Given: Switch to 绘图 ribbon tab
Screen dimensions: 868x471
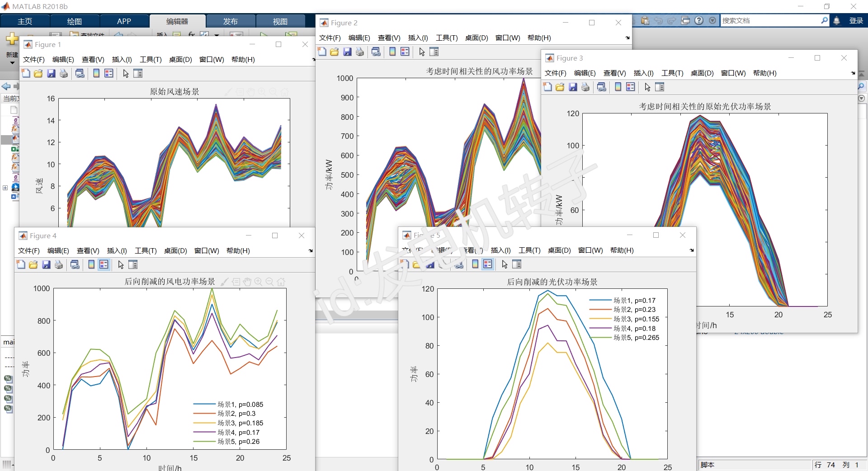Looking at the screenshot, I should coord(75,21).
